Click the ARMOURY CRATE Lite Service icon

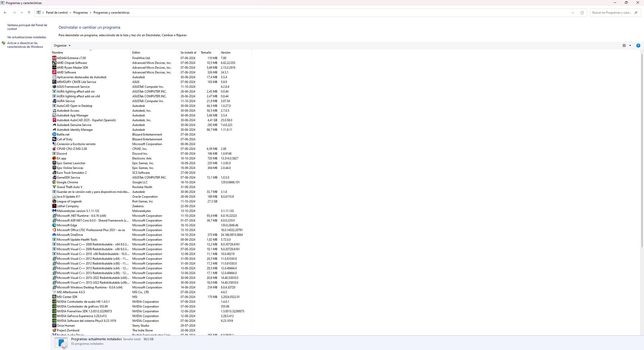pos(54,82)
